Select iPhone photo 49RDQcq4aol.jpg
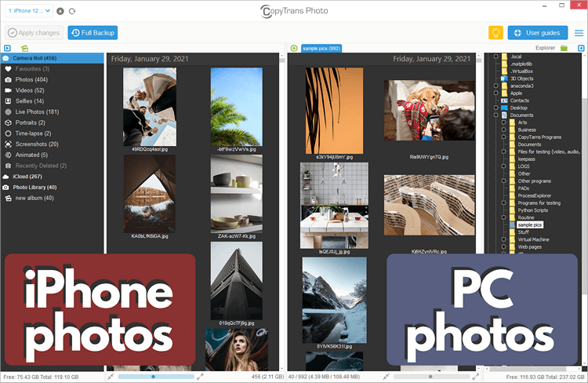This screenshot has width=588, height=383. (x=150, y=107)
